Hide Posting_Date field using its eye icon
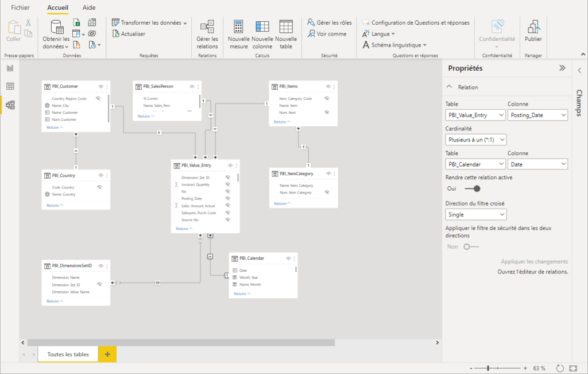Screen dimensions: 588x374 click(x=228, y=198)
